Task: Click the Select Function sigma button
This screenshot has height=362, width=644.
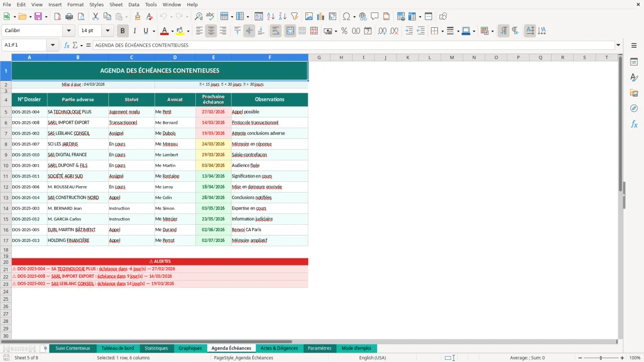Action: point(75,45)
